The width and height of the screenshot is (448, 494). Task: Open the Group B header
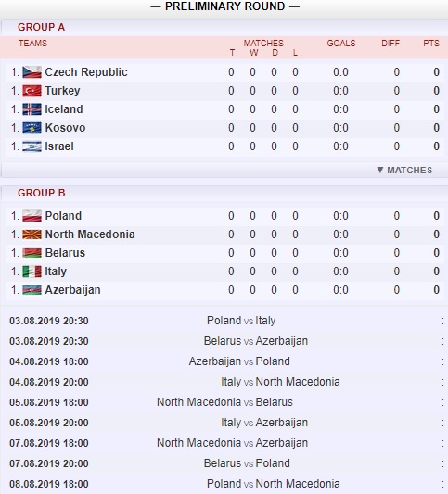[x=42, y=193]
